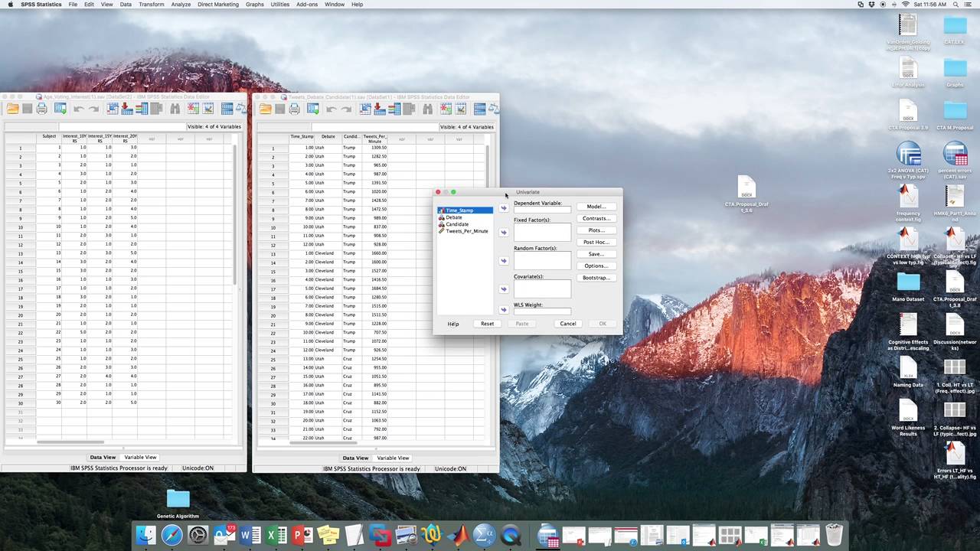Open MATLAB from the Dock
980x551 pixels.
click(x=459, y=535)
